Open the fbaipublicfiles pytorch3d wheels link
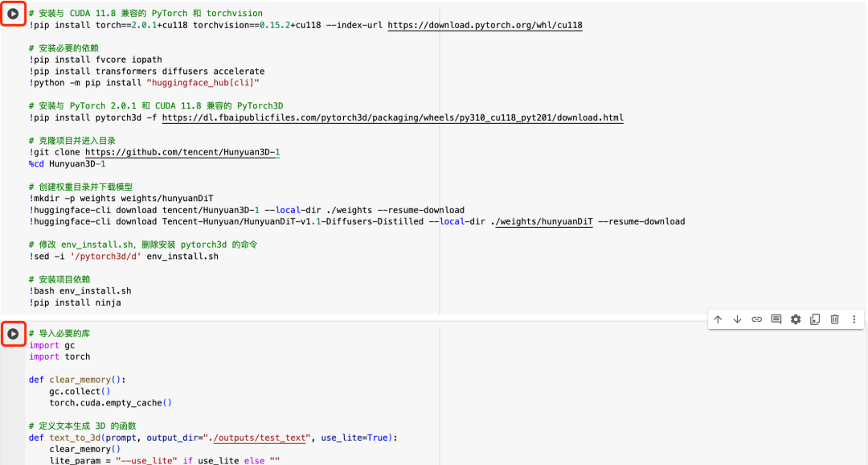The width and height of the screenshot is (868, 465). [393, 117]
